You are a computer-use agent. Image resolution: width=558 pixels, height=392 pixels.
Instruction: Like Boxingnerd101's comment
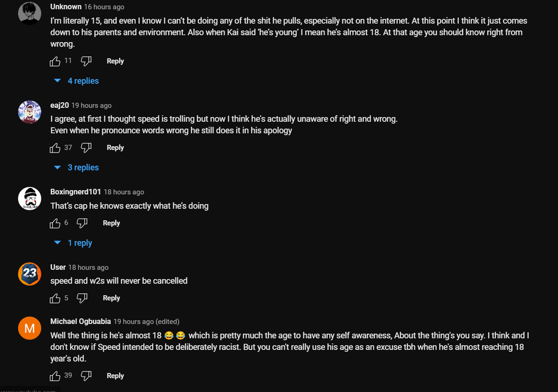[55, 223]
